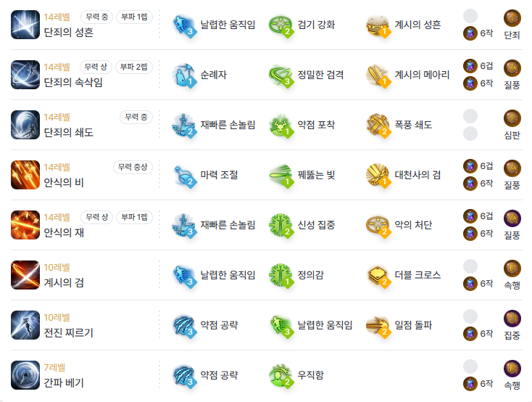
Task: Select the 단죄의 속삭임 skill icon
Action: 25,75
